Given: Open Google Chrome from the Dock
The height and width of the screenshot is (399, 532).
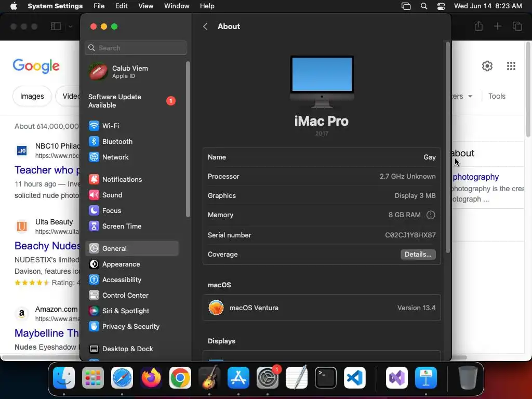Looking at the screenshot, I should [x=180, y=378].
